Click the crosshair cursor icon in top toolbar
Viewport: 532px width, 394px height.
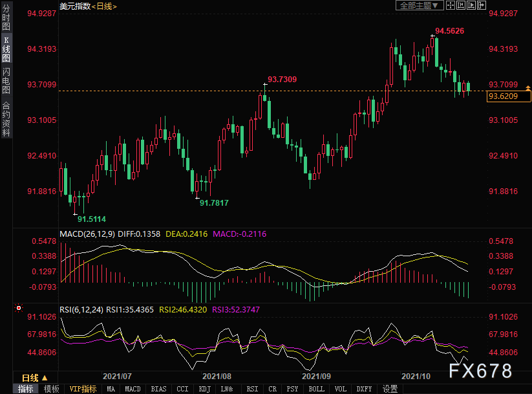451,5
